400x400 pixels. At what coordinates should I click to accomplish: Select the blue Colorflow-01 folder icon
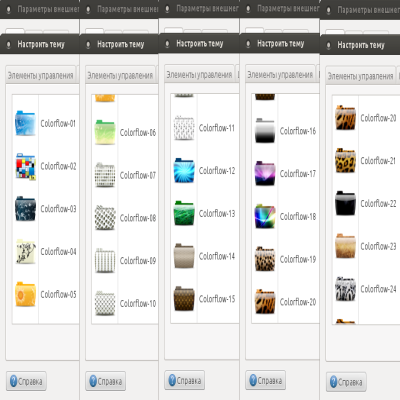tap(25, 123)
